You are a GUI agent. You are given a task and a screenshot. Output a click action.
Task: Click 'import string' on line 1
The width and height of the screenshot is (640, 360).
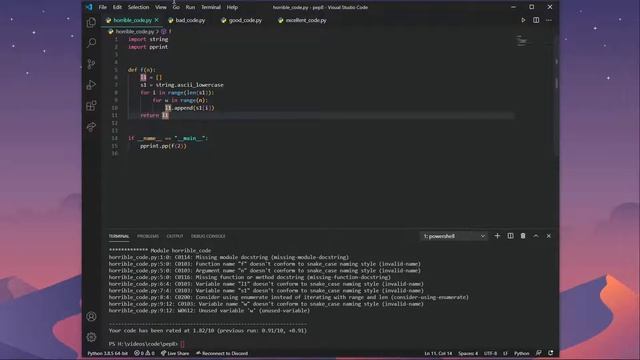coord(148,39)
